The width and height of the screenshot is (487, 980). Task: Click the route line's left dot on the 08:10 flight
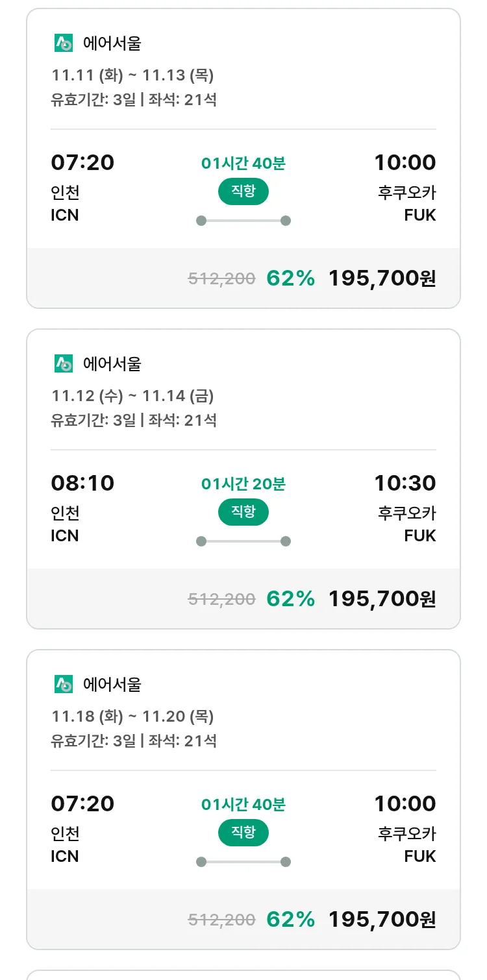201,541
